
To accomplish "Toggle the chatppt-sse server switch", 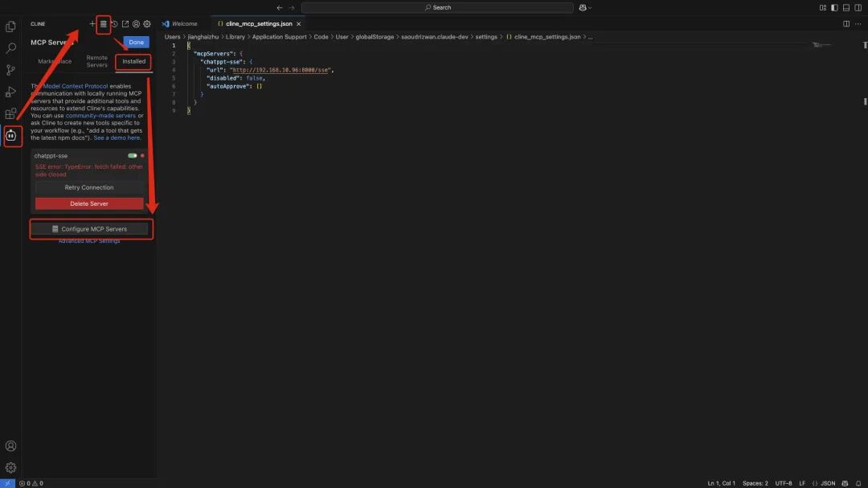I will coord(132,156).
